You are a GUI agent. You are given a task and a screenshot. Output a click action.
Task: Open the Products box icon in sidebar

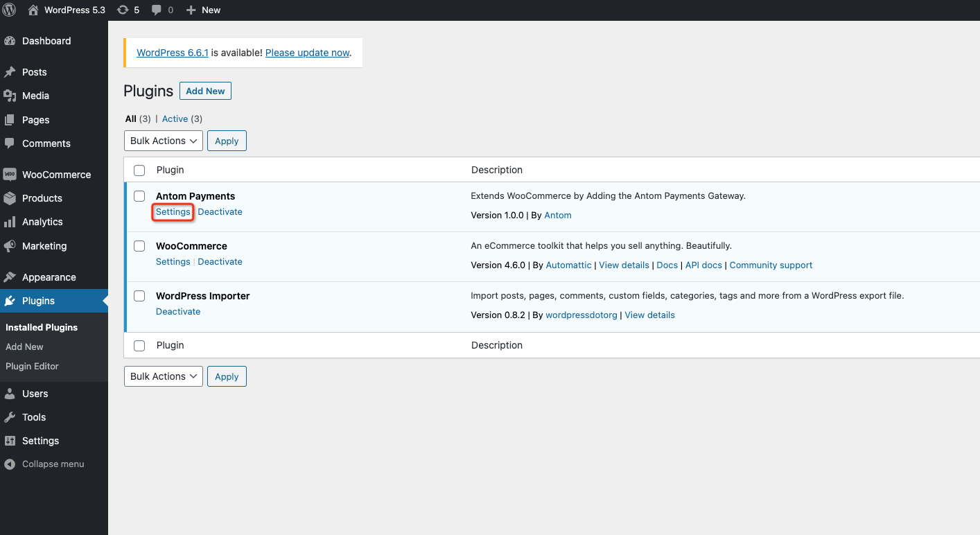10,198
